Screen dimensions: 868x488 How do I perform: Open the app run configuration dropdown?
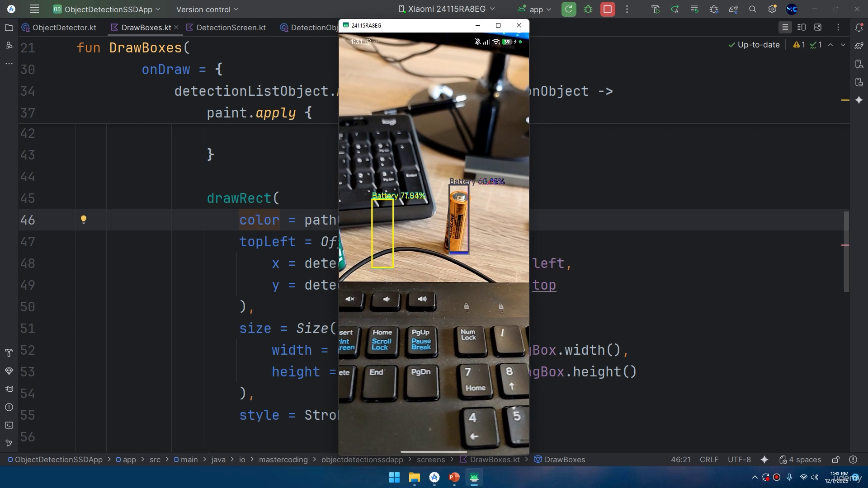535,9
